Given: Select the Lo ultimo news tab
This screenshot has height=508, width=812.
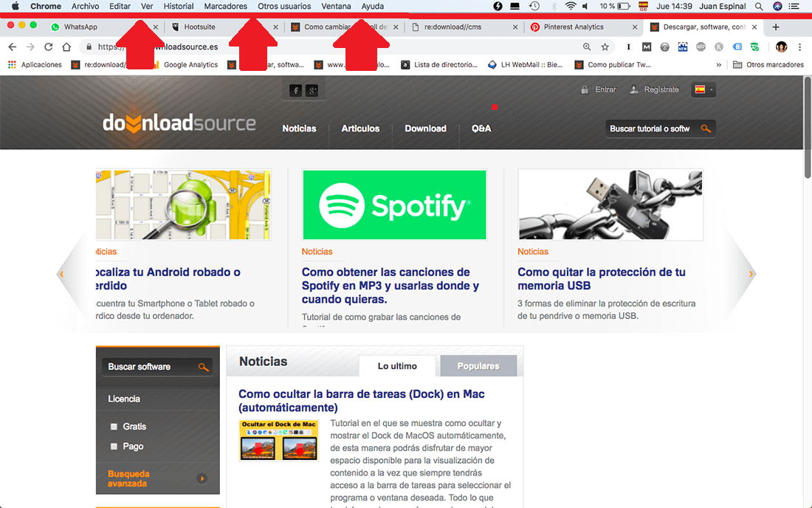Looking at the screenshot, I should (x=397, y=366).
